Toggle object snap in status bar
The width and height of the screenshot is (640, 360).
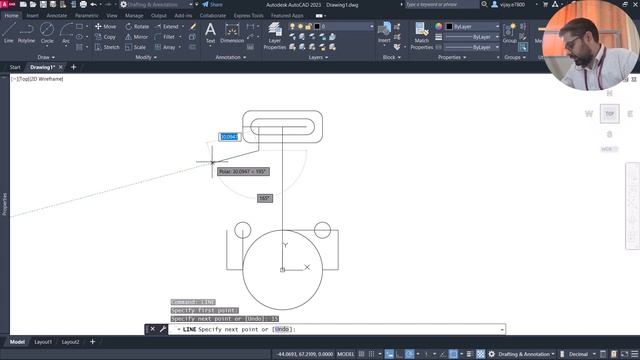(453, 354)
